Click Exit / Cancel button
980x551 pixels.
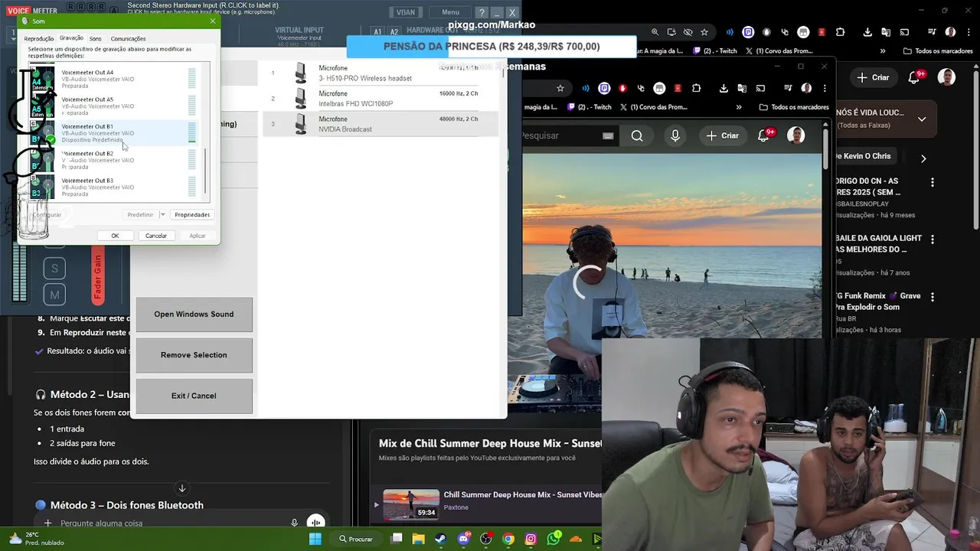coord(194,396)
